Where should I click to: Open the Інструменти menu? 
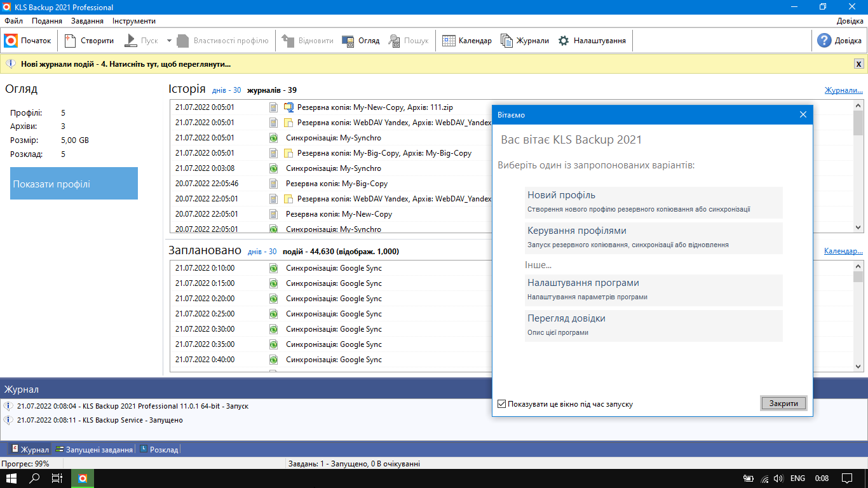[x=134, y=21]
